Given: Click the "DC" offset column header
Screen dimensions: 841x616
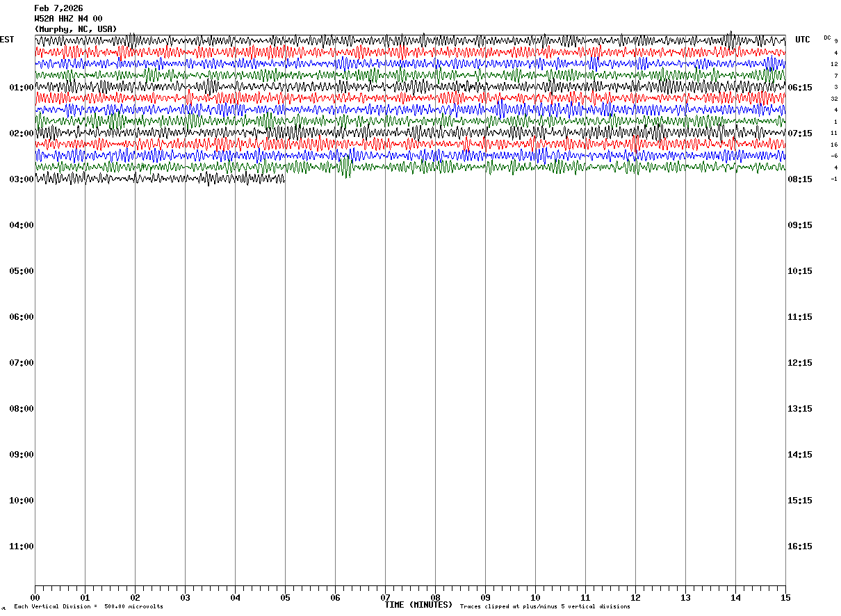Looking at the screenshot, I should click(x=827, y=38).
